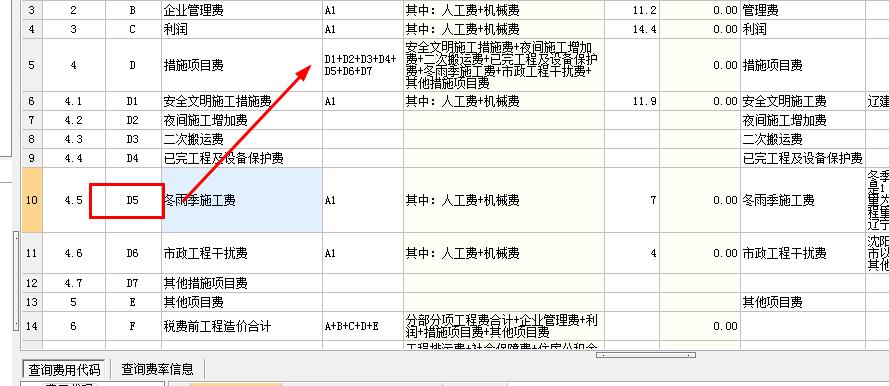Image resolution: width=889 pixels, height=386 pixels.
Task: Select the 其他项目费 name cell in row 13
Action: [242, 302]
